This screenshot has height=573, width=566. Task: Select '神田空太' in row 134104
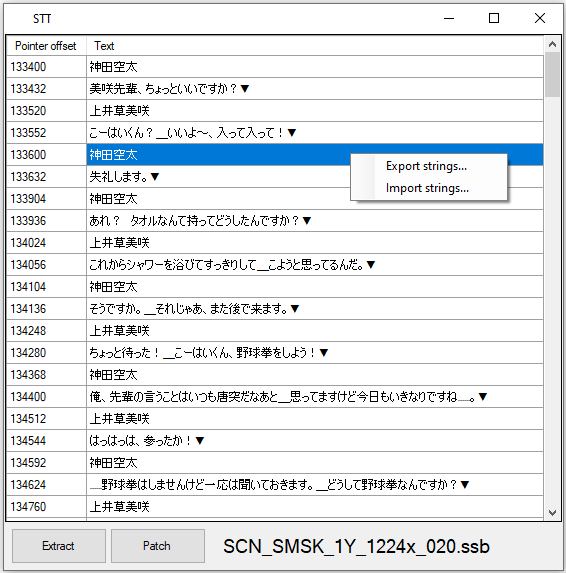coord(113,287)
